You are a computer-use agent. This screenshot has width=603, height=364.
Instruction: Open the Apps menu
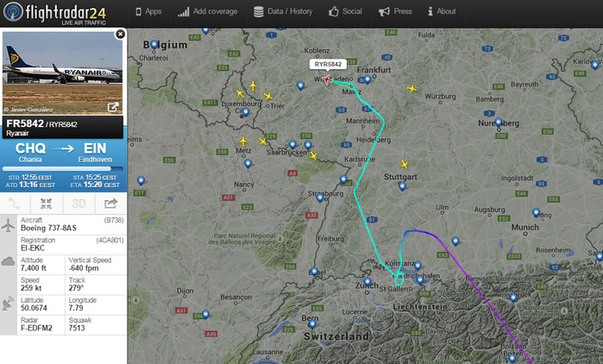click(x=148, y=12)
